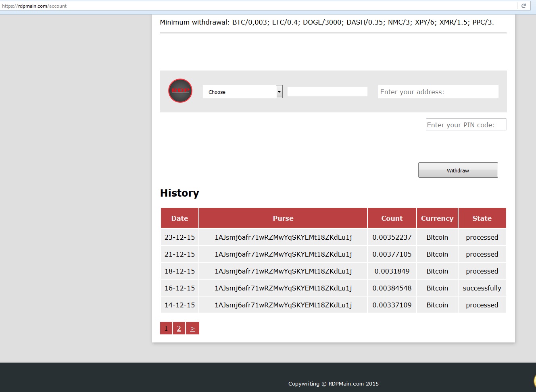The height and width of the screenshot is (392, 536).
Task: Click the count value 0.00337109
Action: click(x=392, y=305)
